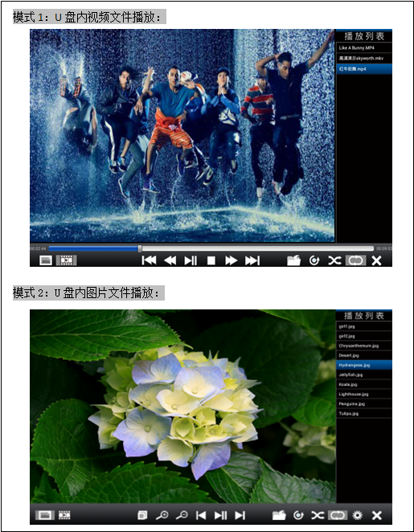Open the settings gear in the picture player

tap(358, 515)
